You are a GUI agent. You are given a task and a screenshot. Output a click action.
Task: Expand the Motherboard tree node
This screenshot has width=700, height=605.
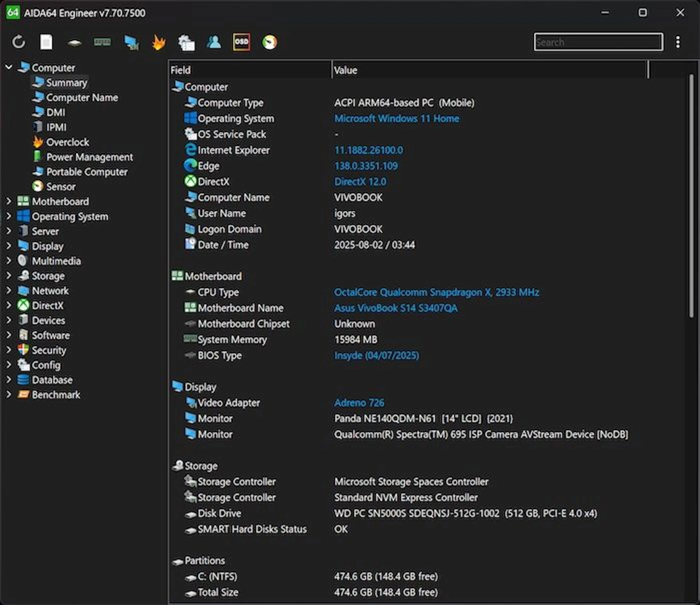click(9, 201)
